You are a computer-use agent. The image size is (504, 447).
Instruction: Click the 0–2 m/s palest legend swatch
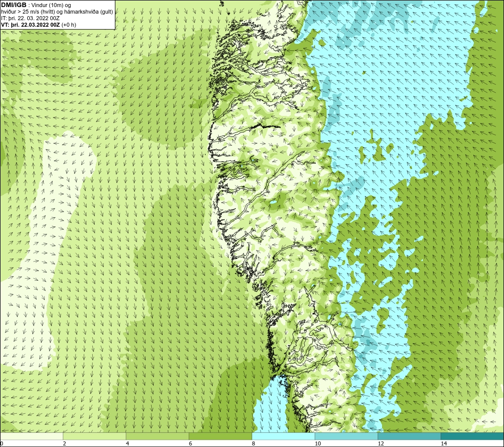pyautogui.click(x=31, y=436)
